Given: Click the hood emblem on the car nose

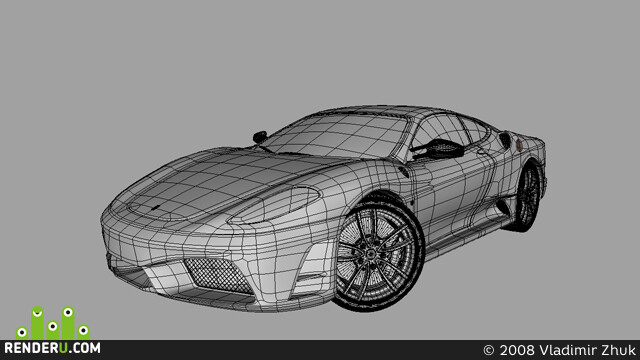Looking at the screenshot, I should tap(155, 207).
